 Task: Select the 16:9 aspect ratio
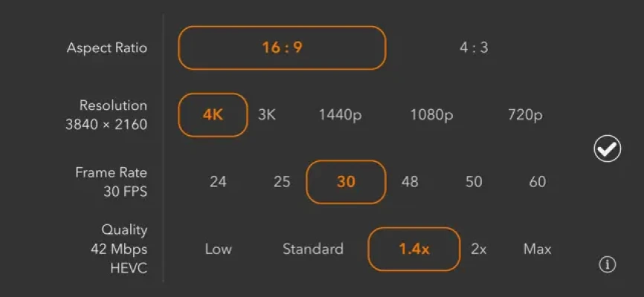click(x=282, y=48)
